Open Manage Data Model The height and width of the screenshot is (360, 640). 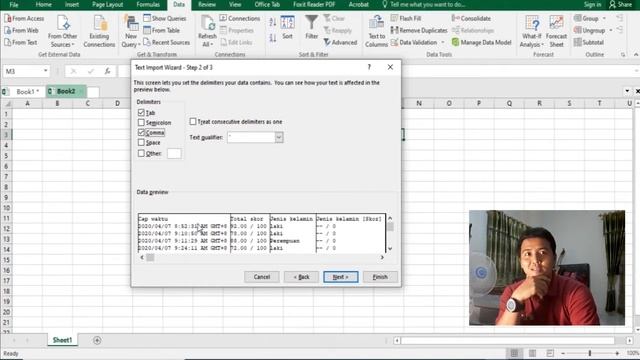click(x=482, y=42)
